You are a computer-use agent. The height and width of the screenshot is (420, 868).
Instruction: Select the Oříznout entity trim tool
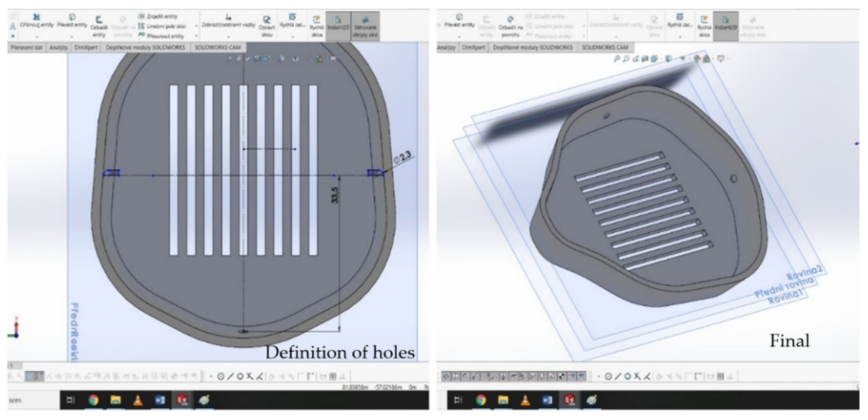pyautogui.click(x=36, y=20)
